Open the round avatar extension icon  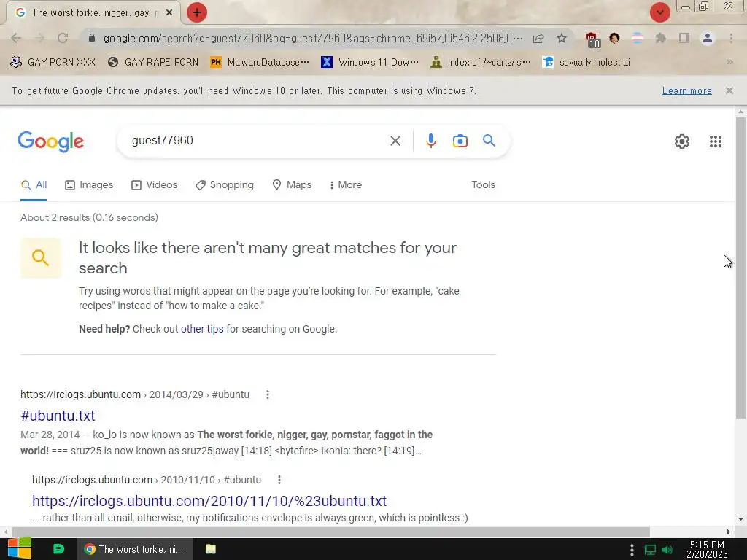pos(614,38)
